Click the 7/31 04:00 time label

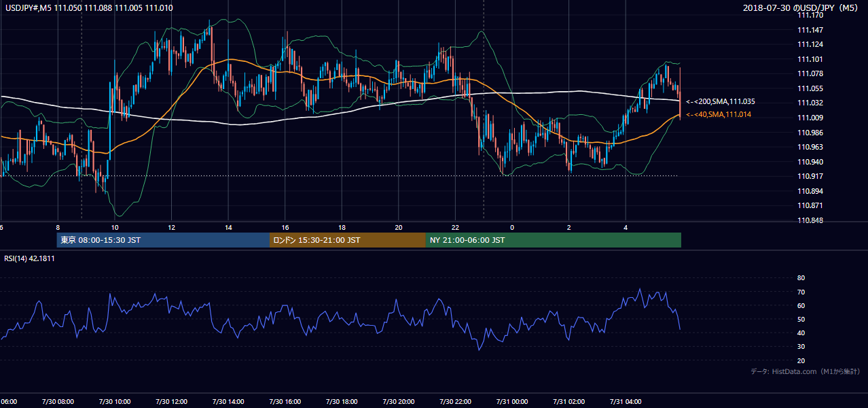[x=626, y=401]
